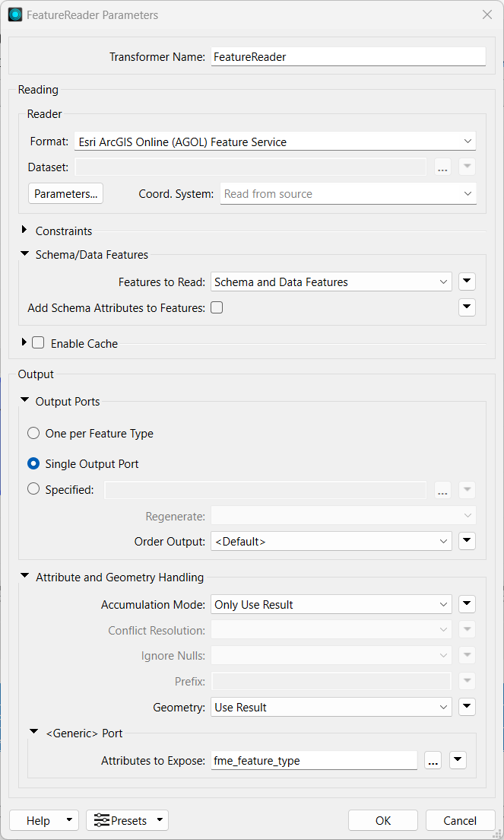504x840 pixels.
Task: Open the Coord. System dropdown
Action: point(347,193)
